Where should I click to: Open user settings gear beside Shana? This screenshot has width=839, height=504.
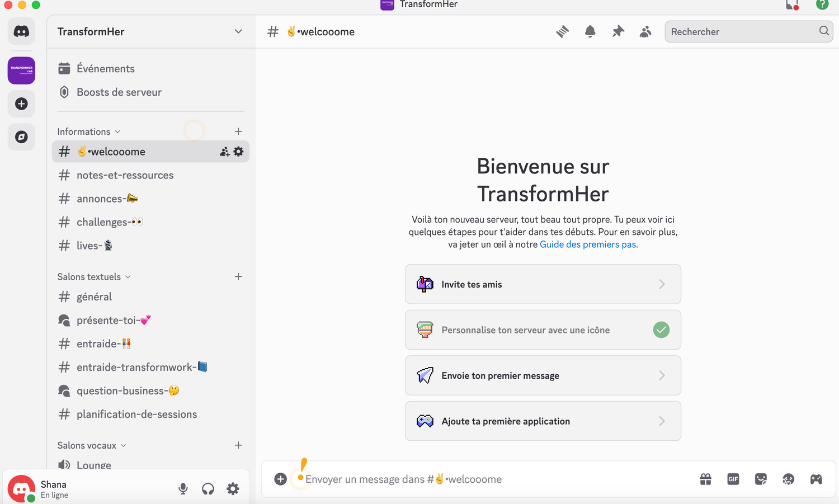233,489
